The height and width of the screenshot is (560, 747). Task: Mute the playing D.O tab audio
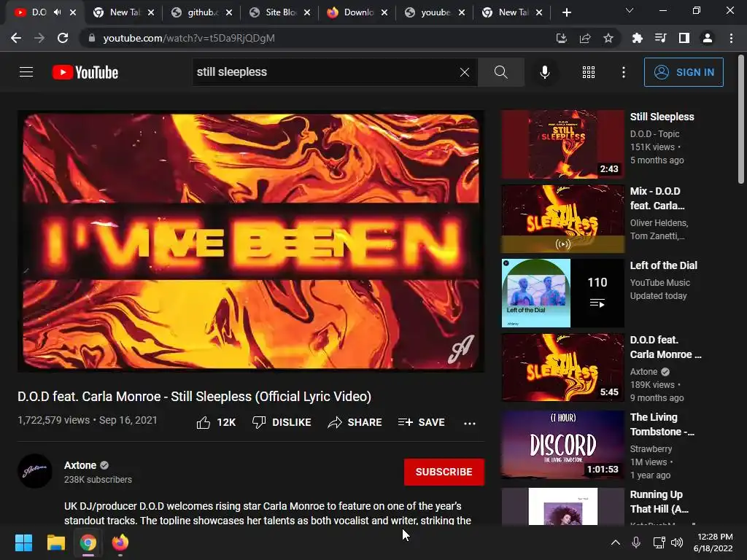58,12
